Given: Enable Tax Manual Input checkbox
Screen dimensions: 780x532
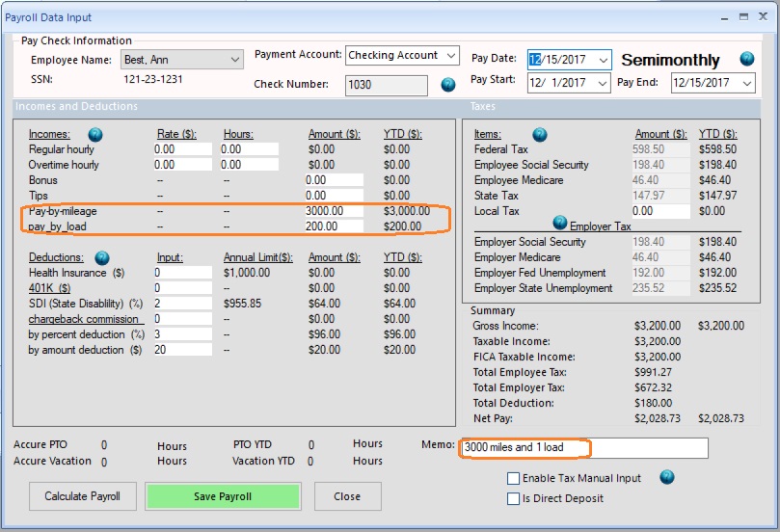Looking at the screenshot, I should [514, 479].
